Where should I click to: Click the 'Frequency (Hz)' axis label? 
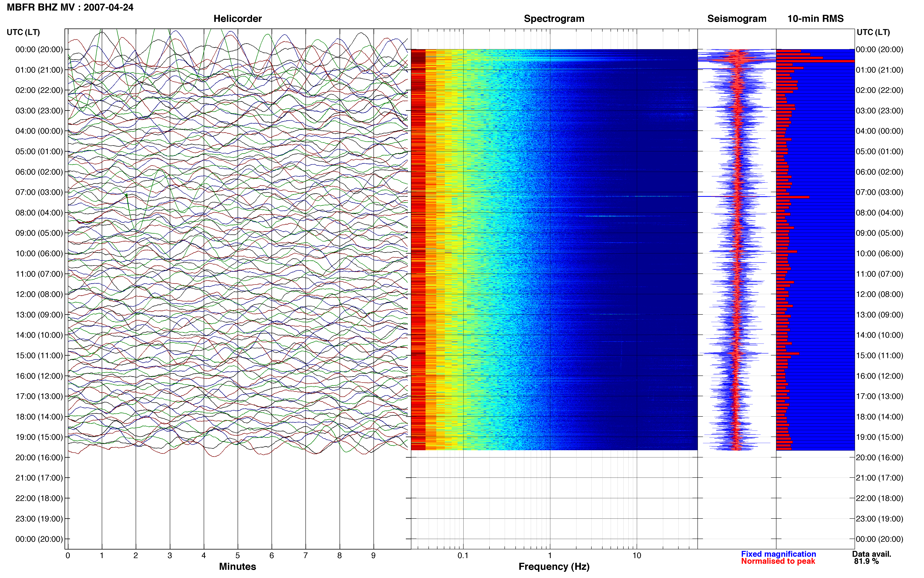pos(554,567)
